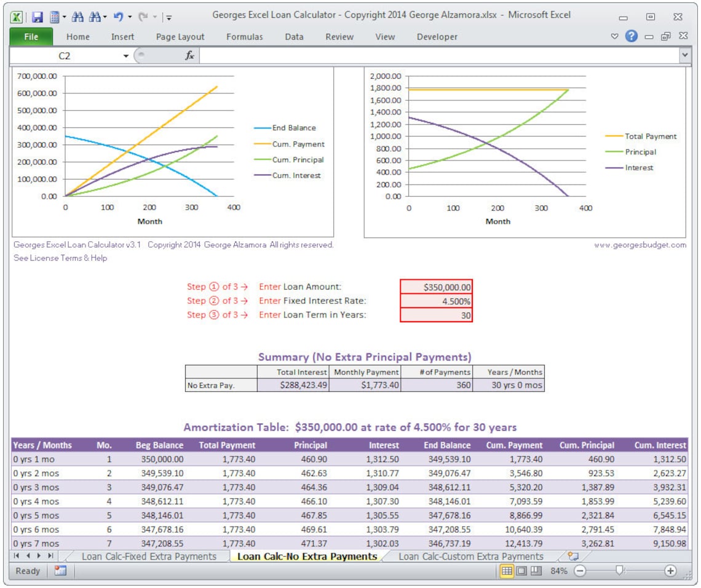Switch to the Formulas ribbon tab

point(245,37)
